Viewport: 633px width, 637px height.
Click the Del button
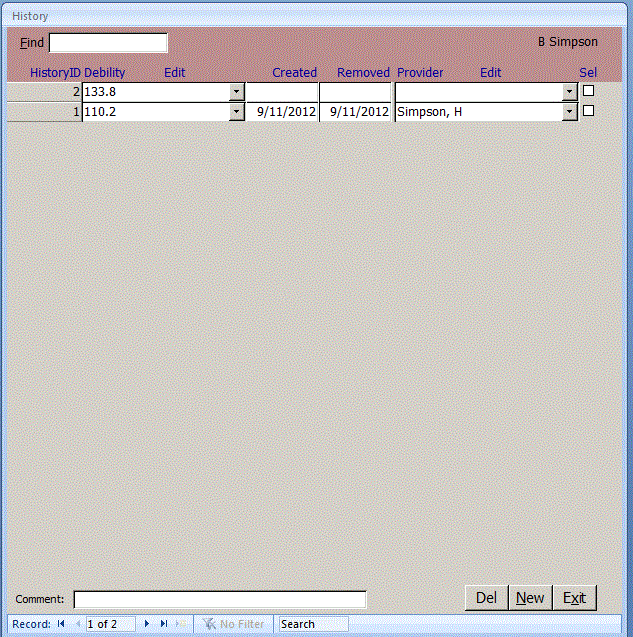486,598
